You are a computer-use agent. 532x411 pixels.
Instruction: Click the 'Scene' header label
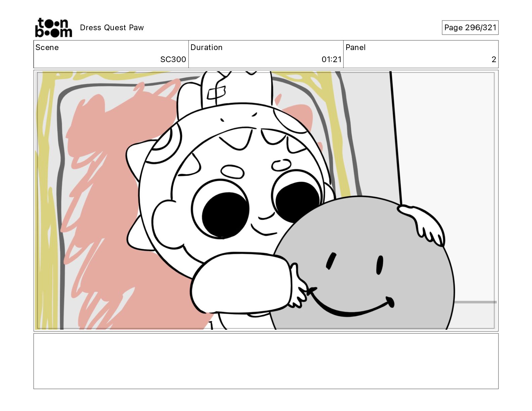47,47
